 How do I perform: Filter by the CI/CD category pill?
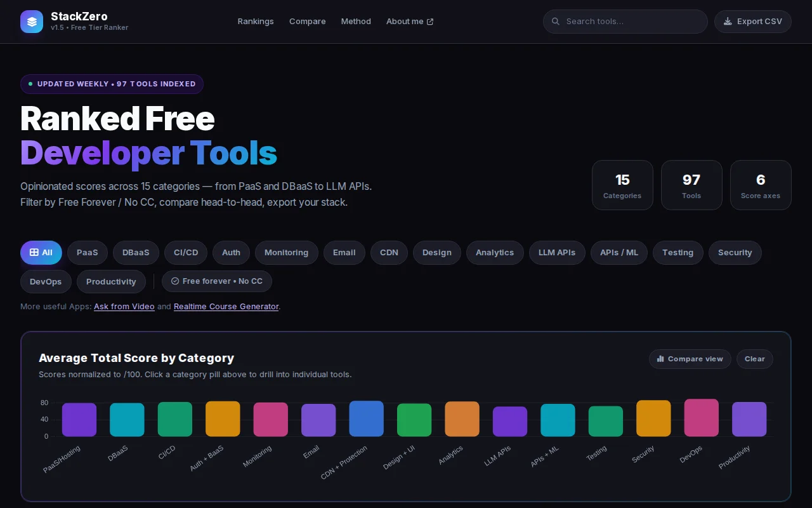tap(186, 253)
